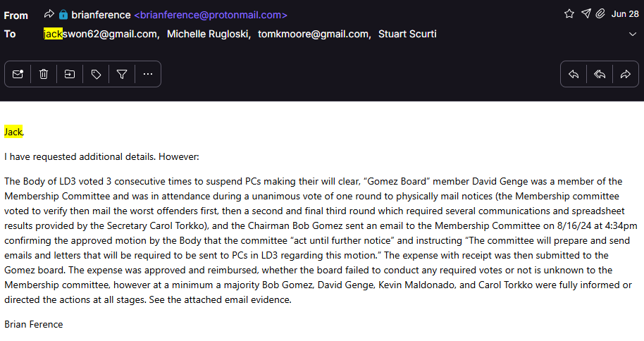
Task: Click recipient Stuart Scurti
Action: [407, 34]
